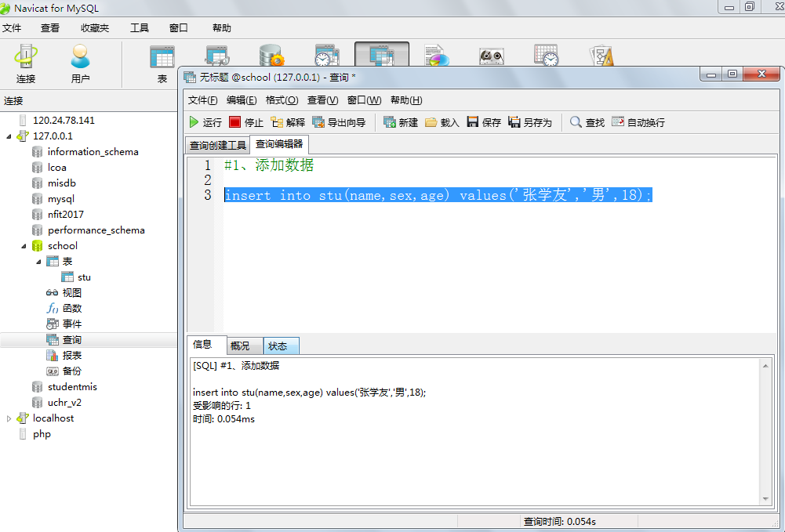Select the 120.24.78.141 connection
This screenshot has width=785, height=532.
point(64,120)
